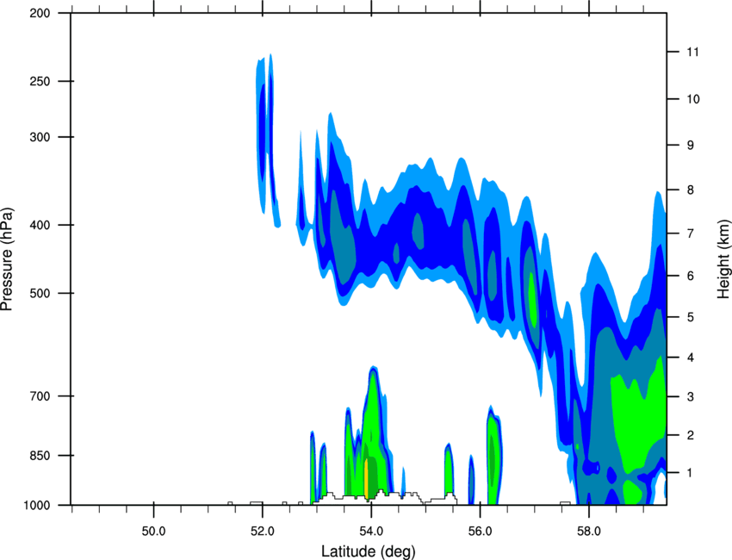Click the 7 km height label
The width and height of the screenshot is (732, 560).
[690, 233]
